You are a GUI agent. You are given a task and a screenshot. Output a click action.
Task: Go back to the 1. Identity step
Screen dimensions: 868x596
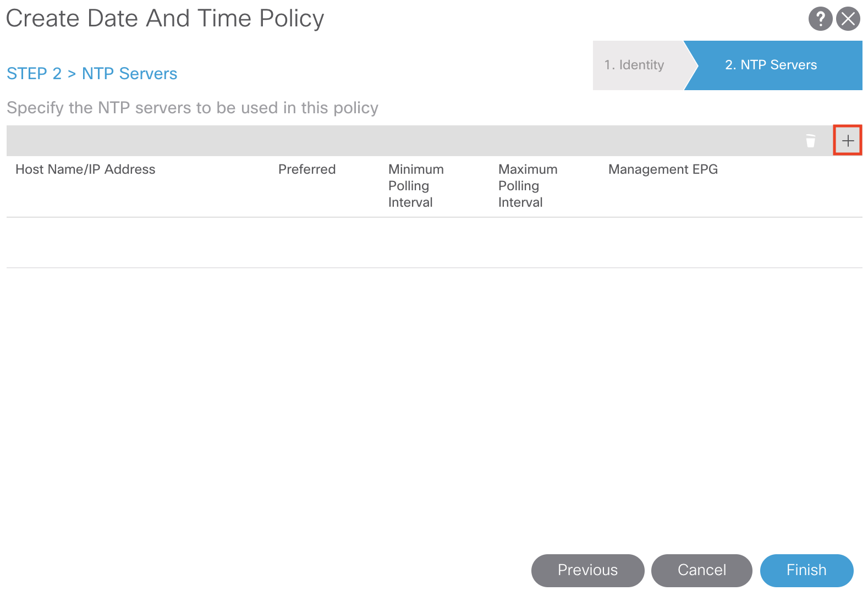634,65
